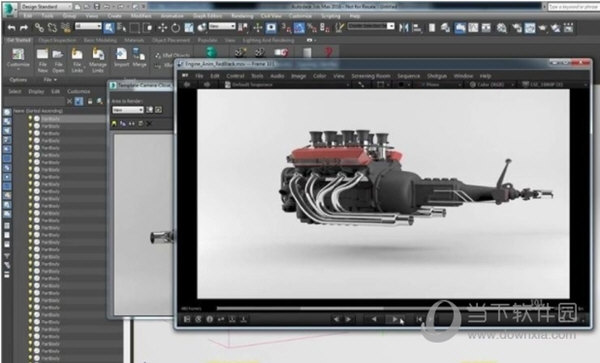The height and width of the screenshot is (363, 600).
Task: Toggle Spinner Snap
Action: coord(325,28)
